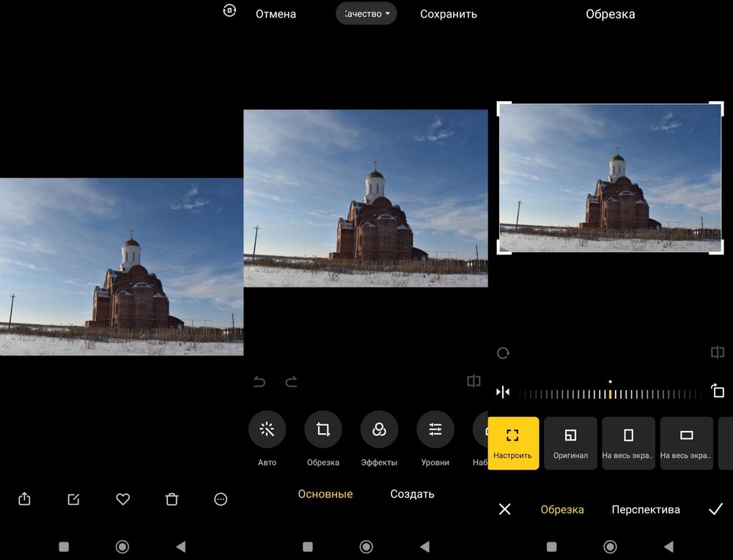Screen dimensions: 733x560
Task: Tap the share icon under the photo
Action: (24, 499)
